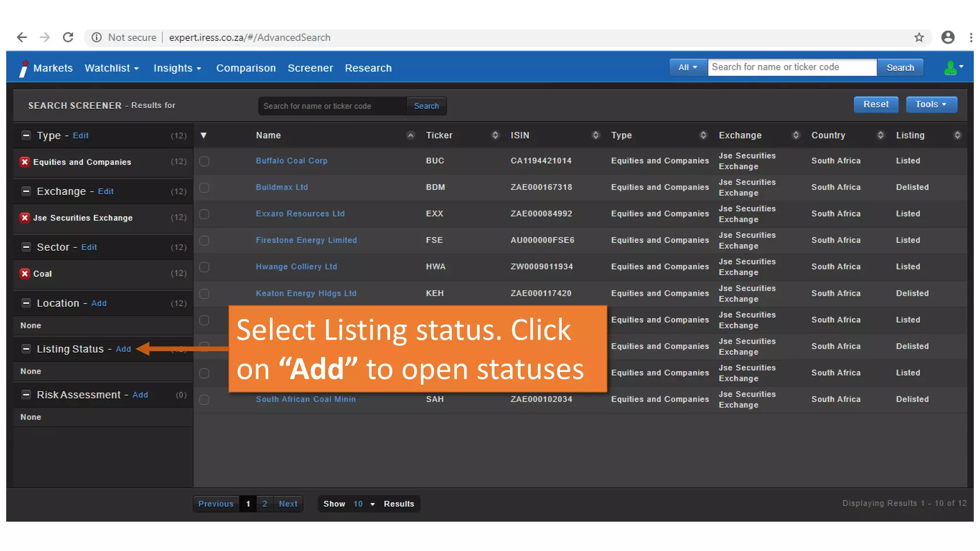Click the top navigation Search button
This screenshot has width=980, height=551.
(x=900, y=67)
